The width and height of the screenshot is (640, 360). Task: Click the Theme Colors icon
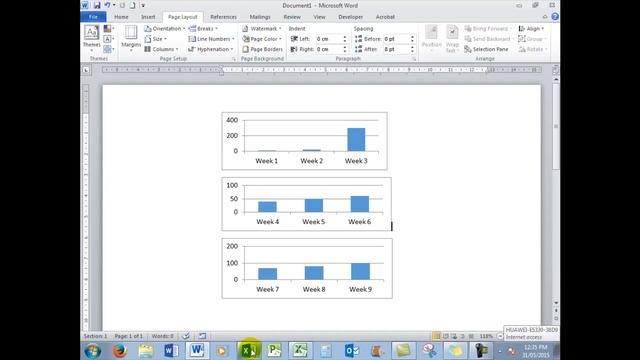click(108, 29)
